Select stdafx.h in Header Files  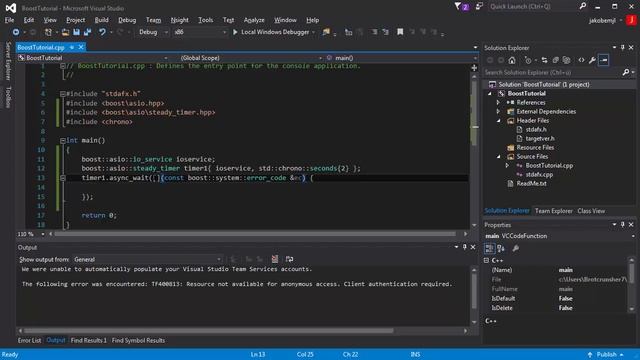[536, 129]
